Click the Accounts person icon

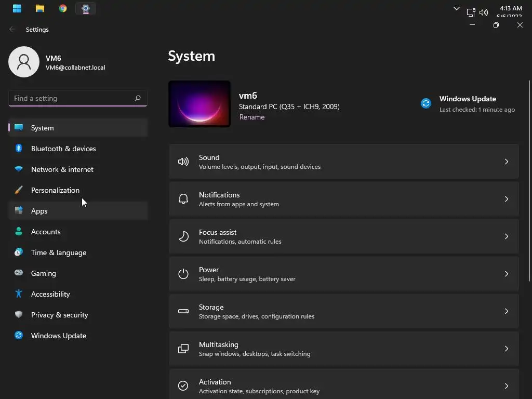[19, 231]
